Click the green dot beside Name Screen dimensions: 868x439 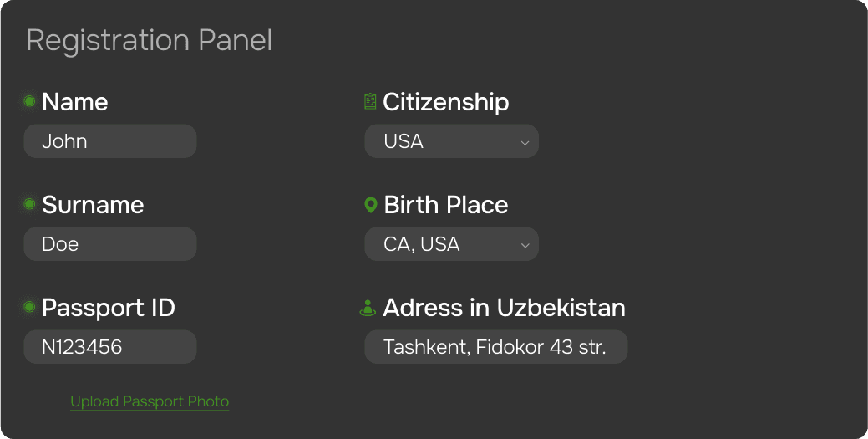29,101
